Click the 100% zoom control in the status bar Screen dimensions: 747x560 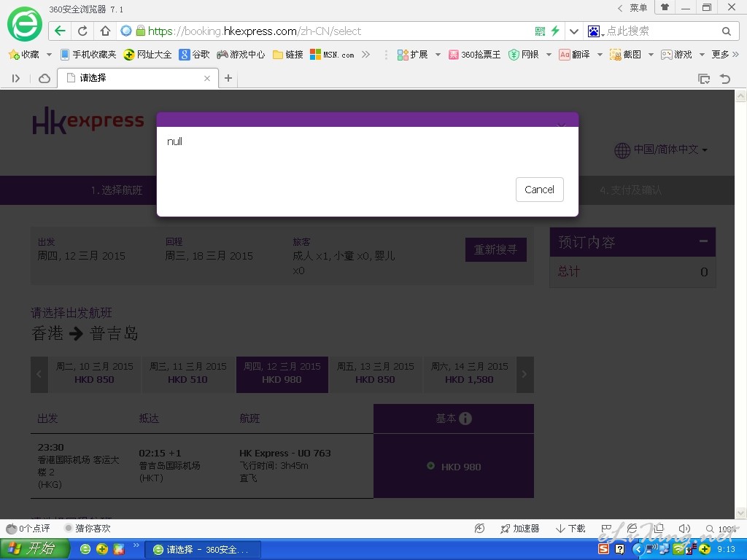click(721, 529)
